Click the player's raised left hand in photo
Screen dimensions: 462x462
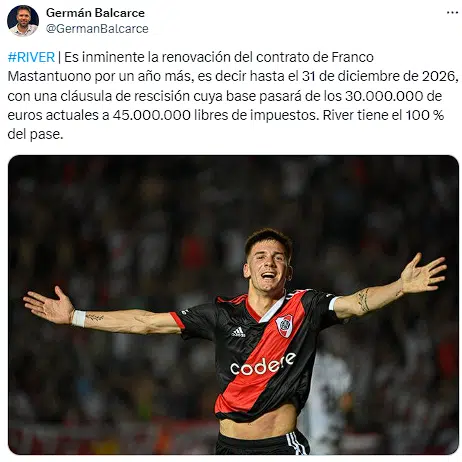[x=423, y=273]
